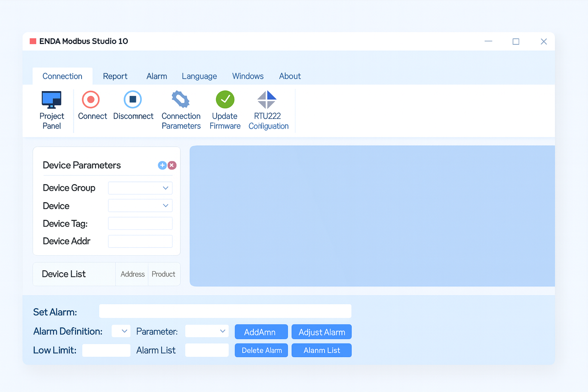This screenshot has height=392, width=588.
Task: Open the RTU222 Configuration icon
Action: [x=267, y=100]
